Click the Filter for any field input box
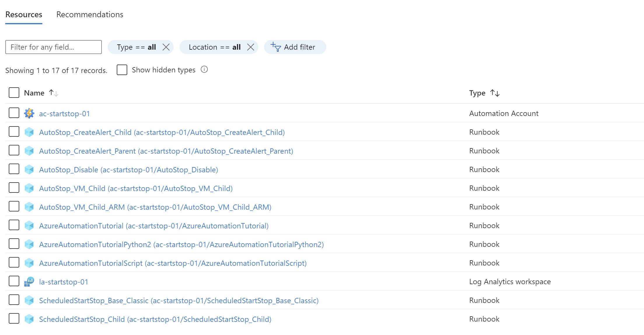The width and height of the screenshot is (644, 335). pyautogui.click(x=53, y=47)
